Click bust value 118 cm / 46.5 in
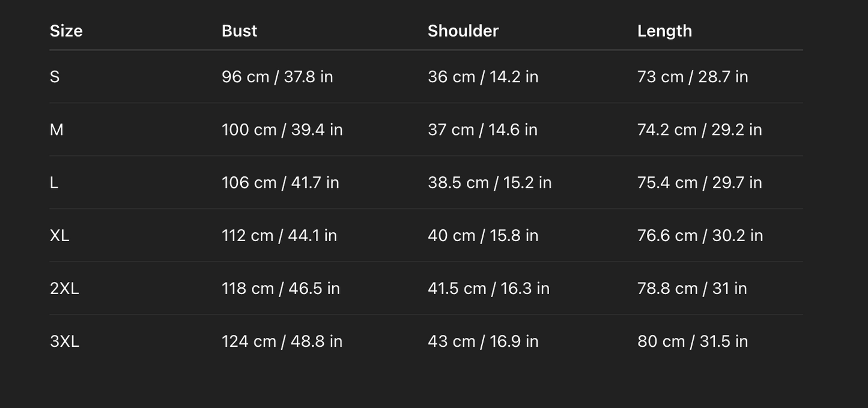The width and height of the screenshot is (868, 408). (x=281, y=289)
